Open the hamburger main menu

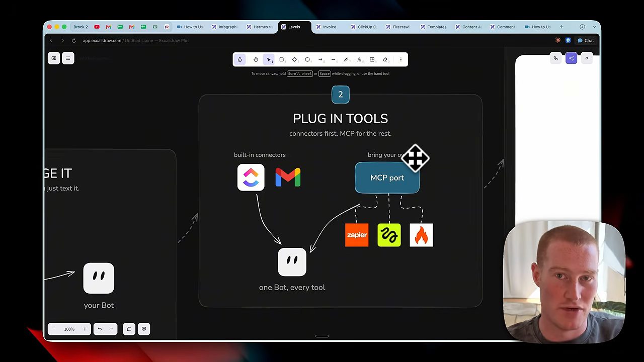point(68,58)
